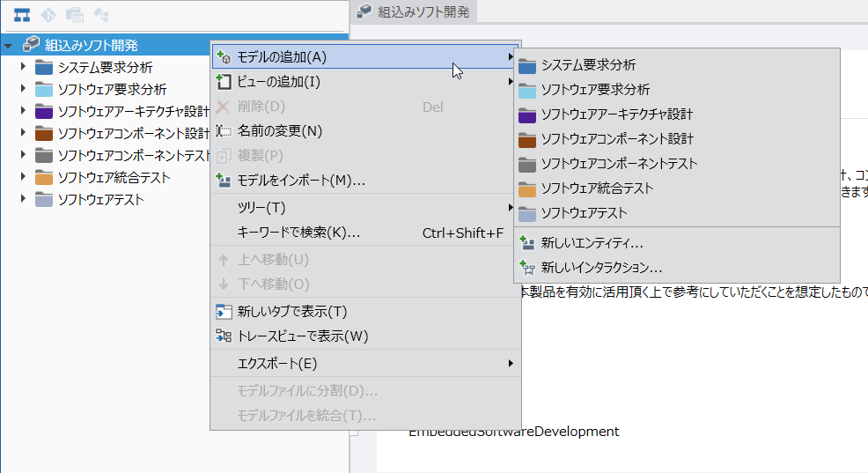
Task: Choose 新しいタブで表示(T) menu entry
Action: click(365, 311)
